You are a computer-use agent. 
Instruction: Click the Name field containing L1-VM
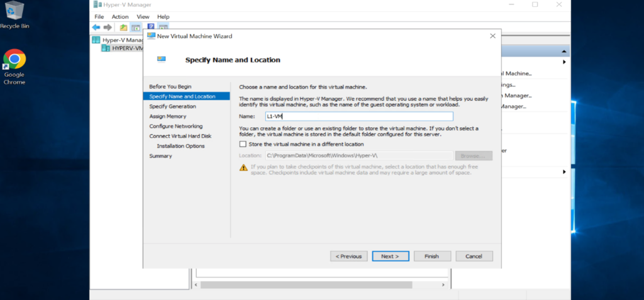359,116
